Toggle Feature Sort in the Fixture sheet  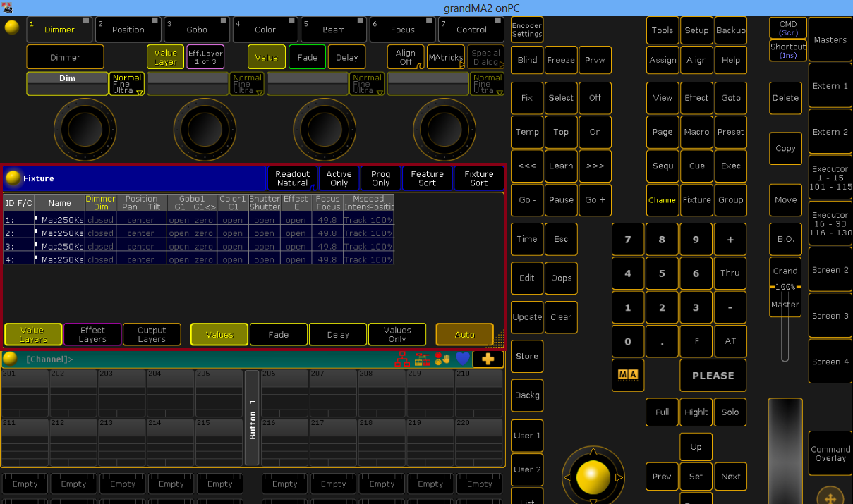tap(428, 178)
